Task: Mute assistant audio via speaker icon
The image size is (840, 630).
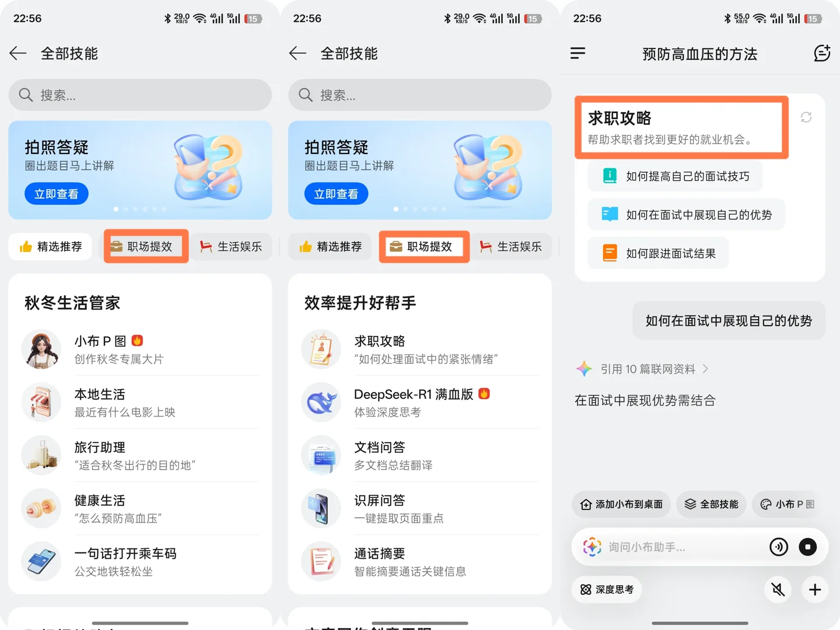Action: coord(778,589)
